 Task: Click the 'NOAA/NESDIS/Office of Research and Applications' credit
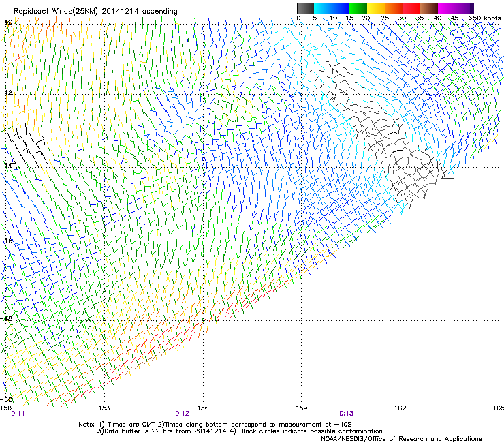tap(401, 439)
